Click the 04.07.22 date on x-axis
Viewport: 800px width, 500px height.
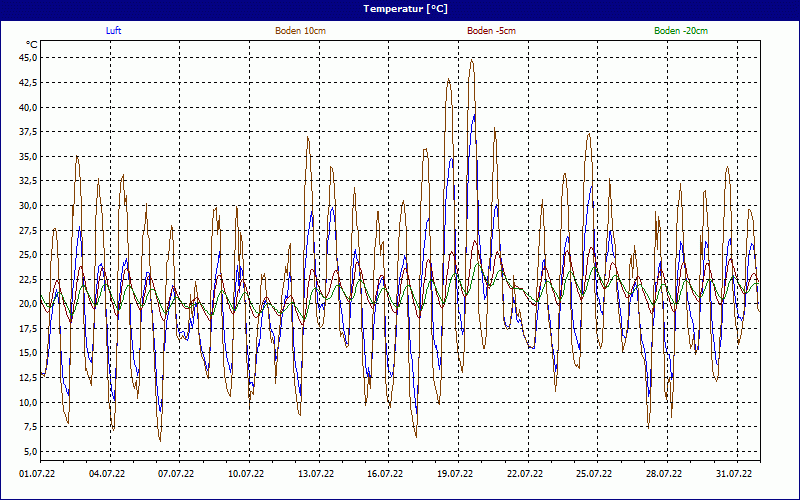[x=107, y=475]
